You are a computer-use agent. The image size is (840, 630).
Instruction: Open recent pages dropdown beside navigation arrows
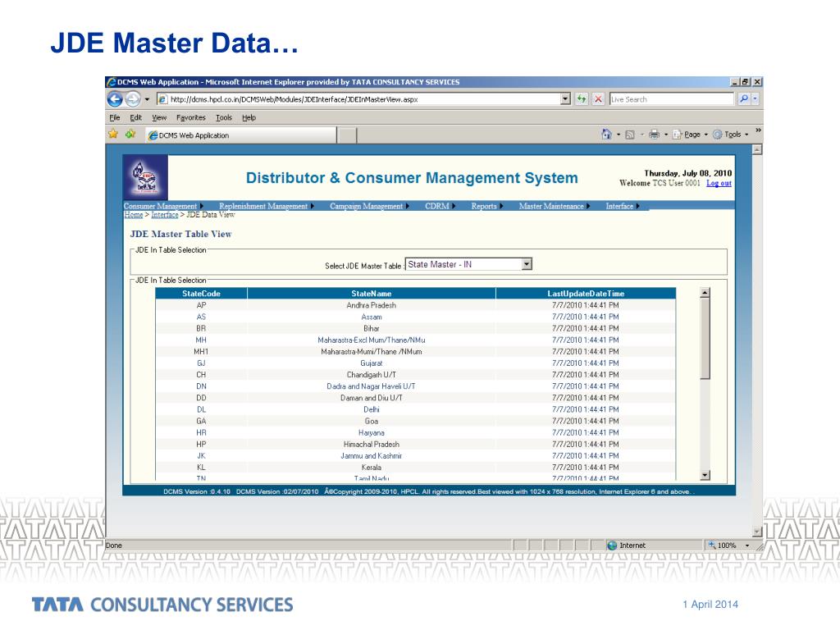coord(147,99)
